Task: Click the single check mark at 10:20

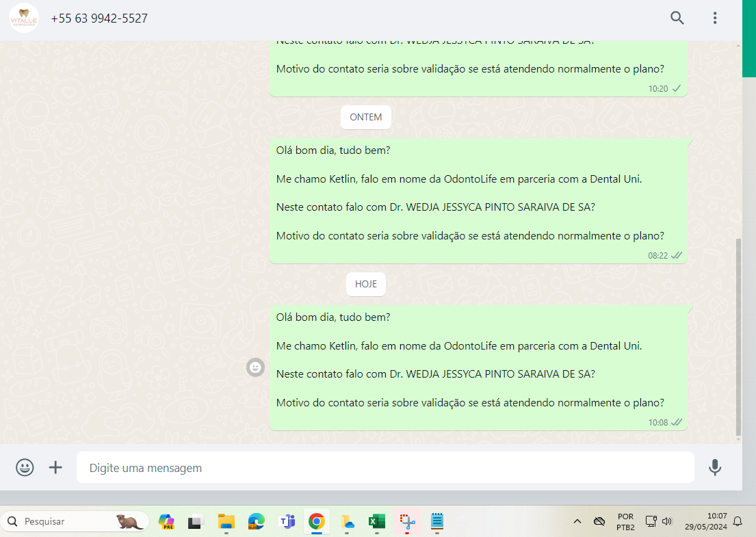Action: pos(677,89)
